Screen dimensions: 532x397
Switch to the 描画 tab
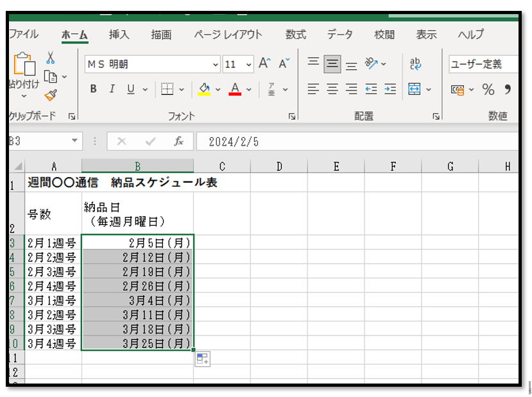(161, 34)
